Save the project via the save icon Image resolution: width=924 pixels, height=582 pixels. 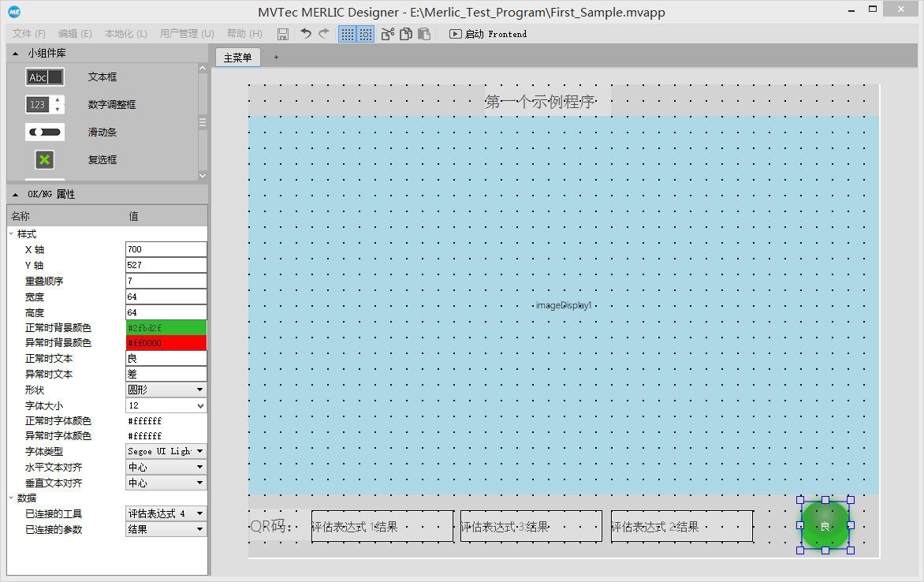282,34
